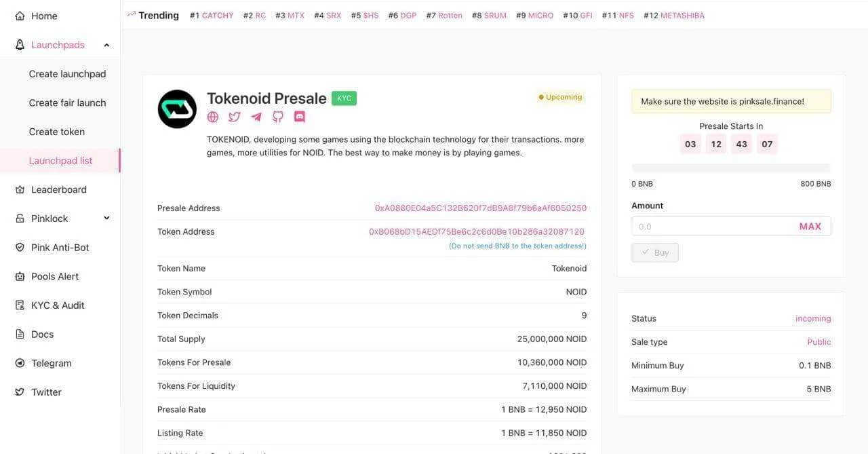
Task: Click the 'incoming' status value
Action: click(813, 318)
